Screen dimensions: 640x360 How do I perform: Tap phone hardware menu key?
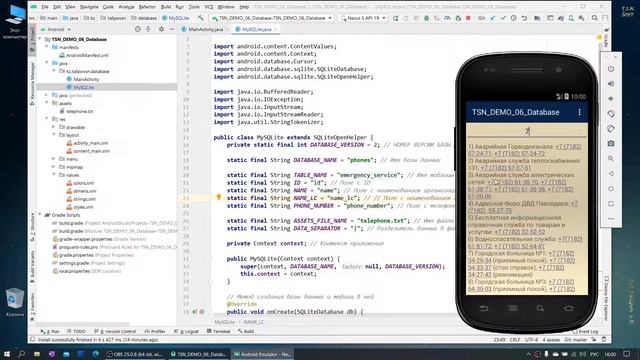click(x=513, y=308)
